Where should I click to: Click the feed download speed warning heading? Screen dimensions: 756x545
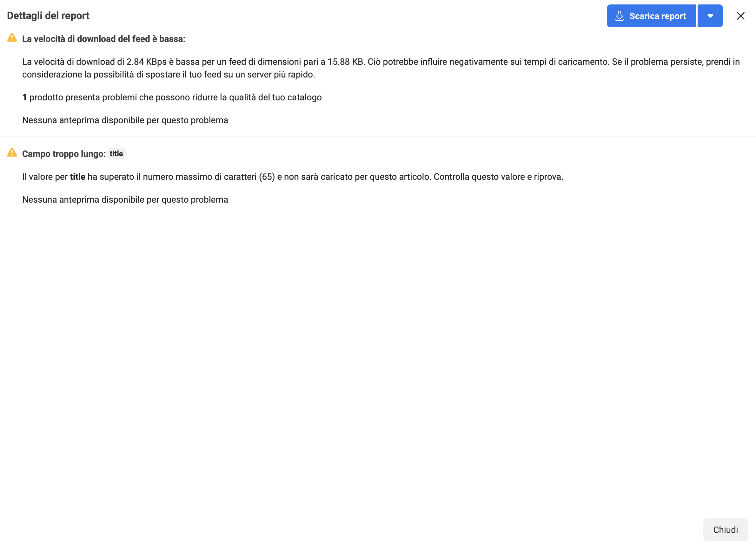[103, 39]
